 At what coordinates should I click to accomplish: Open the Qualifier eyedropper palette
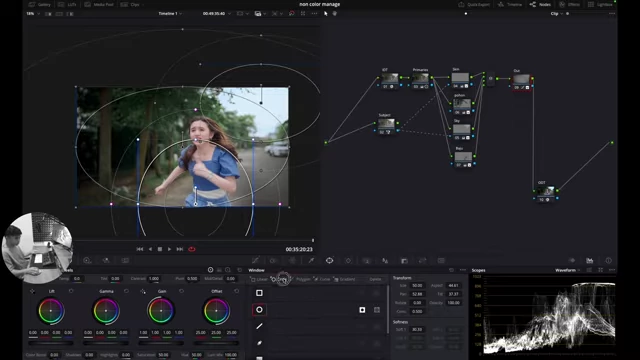tap(311, 260)
